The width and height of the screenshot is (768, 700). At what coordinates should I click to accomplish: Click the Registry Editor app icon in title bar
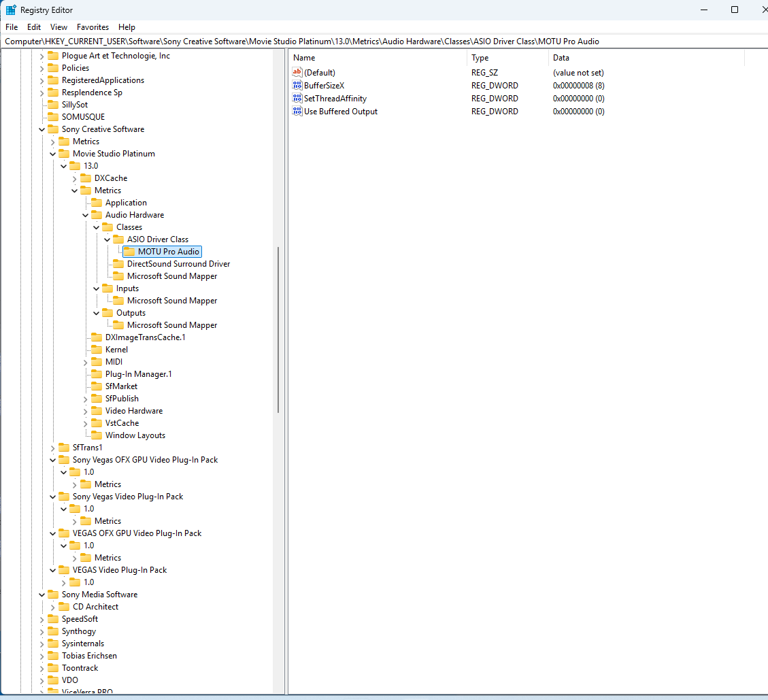(11, 10)
